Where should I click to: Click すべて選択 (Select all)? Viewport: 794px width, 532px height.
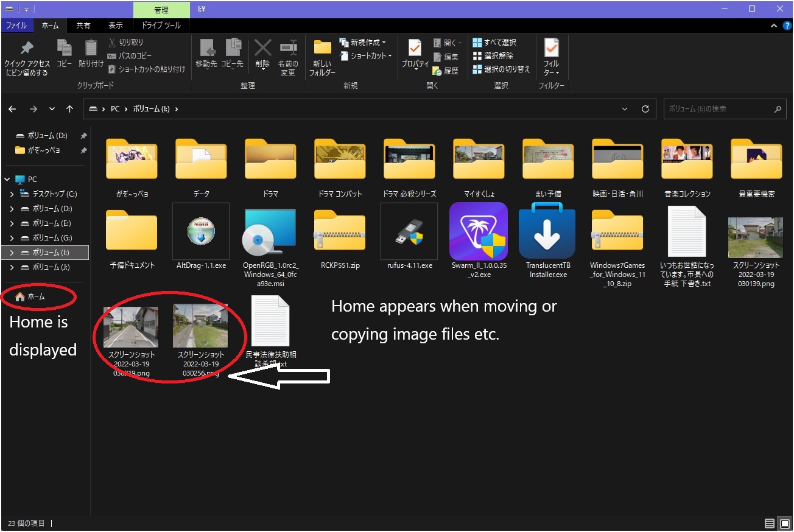(x=494, y=43)
